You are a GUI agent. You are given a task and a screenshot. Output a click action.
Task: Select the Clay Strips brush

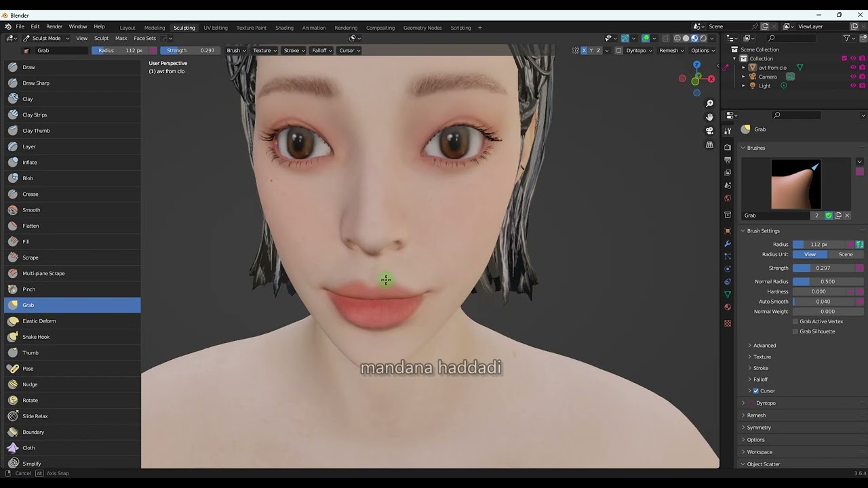pos(72,115)
